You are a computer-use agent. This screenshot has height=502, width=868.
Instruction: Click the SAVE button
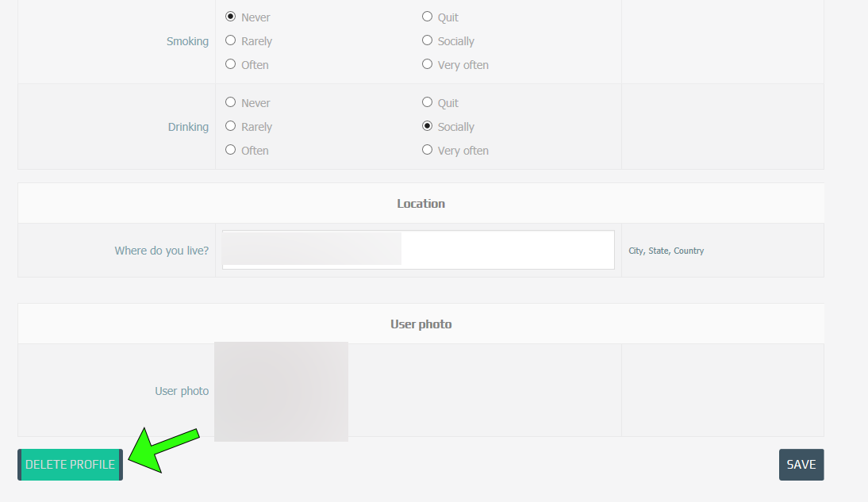[801, 465]
